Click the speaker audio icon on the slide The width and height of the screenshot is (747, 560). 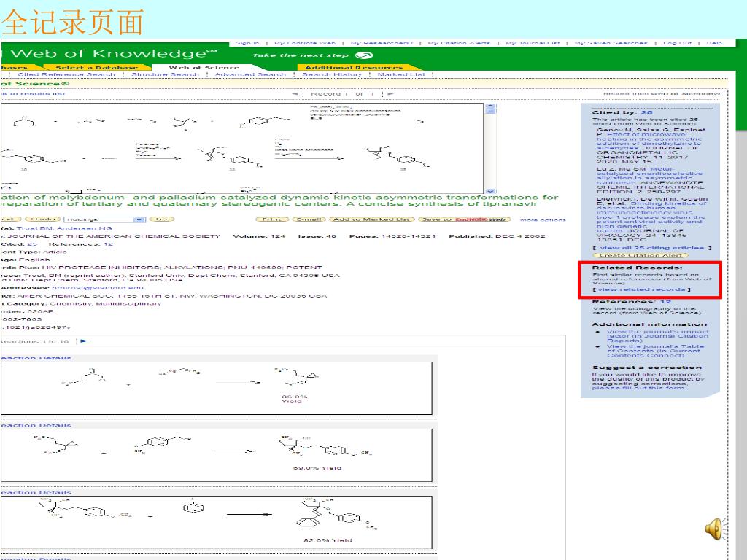[x=716, y=529]
